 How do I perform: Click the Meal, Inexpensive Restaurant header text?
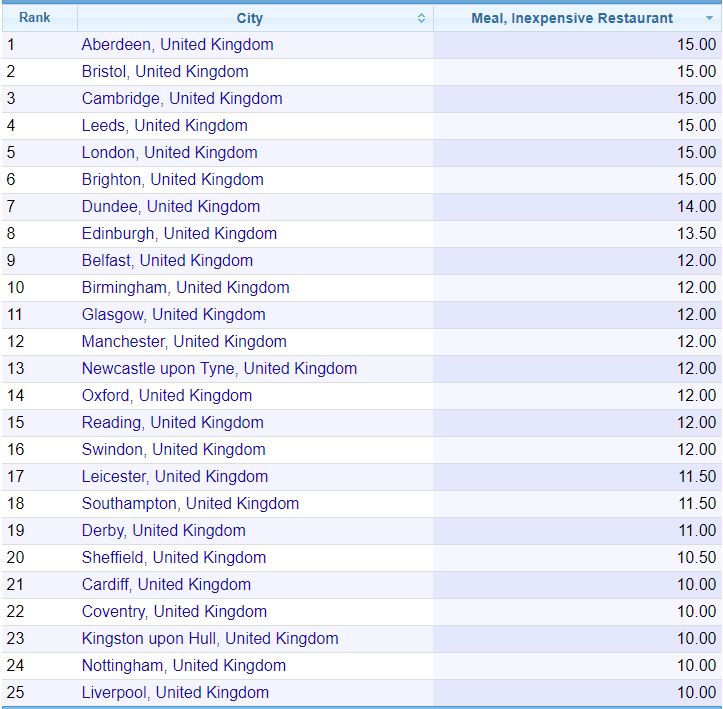(572, 18)
